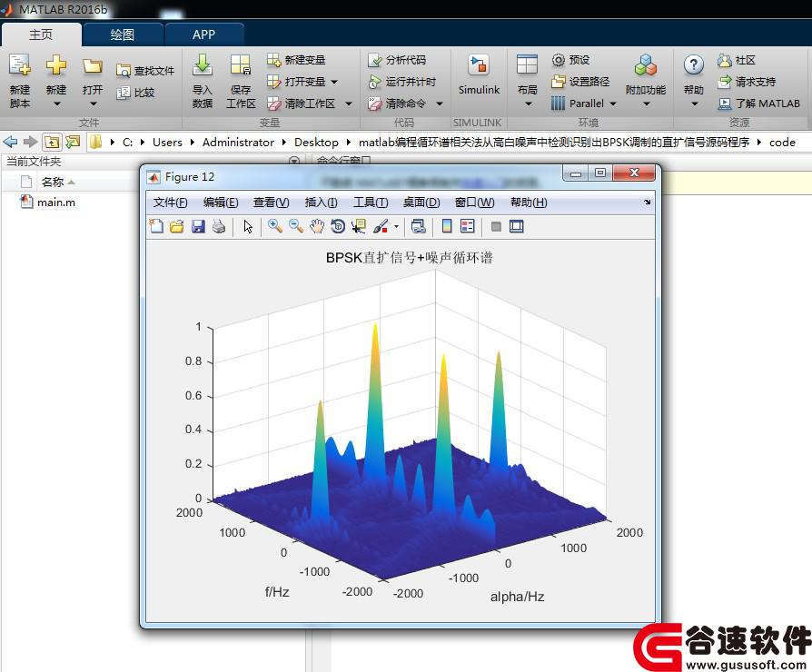
Task: Expand the 清除命令 dropdown arrow
Action: (439, 104)
